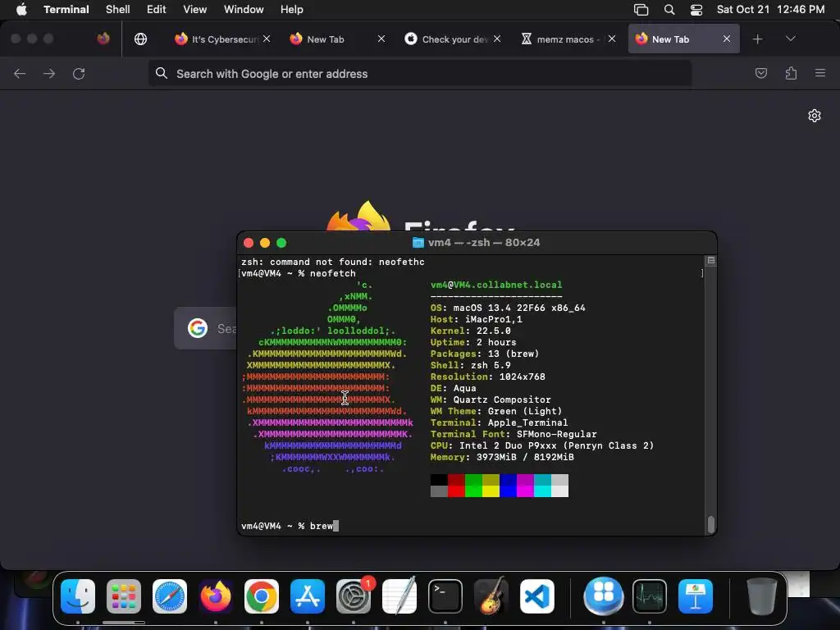
Task: Click the screen mirroring menu bar icon
Action: [641, 10]
